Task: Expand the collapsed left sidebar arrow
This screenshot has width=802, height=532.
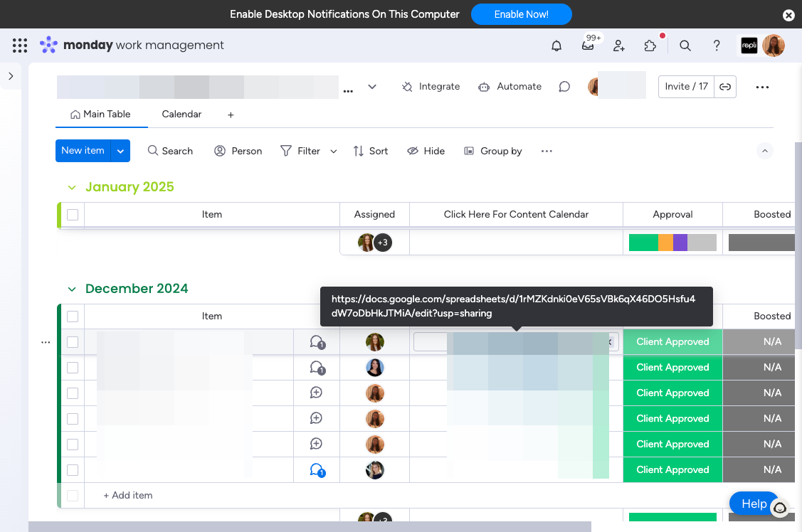Action: click(11, 76)
